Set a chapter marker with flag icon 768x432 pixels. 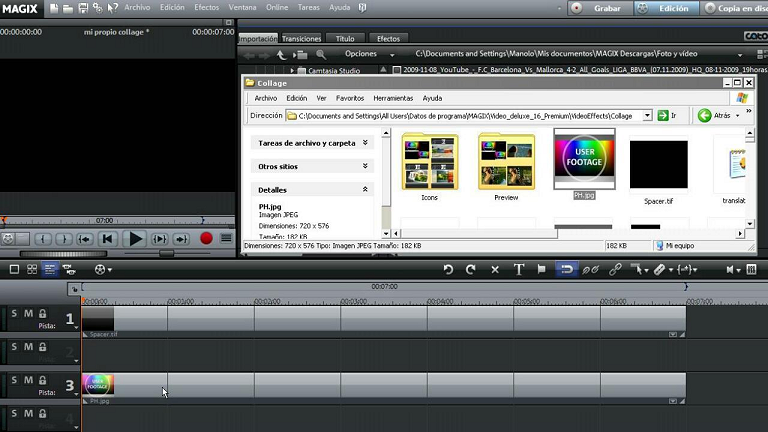coord(542,269)
